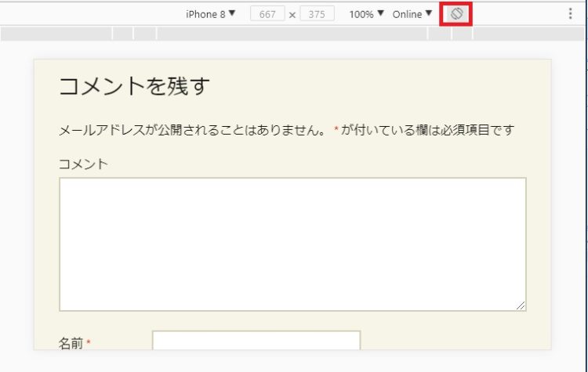Click the コメントを残す heading
The width and height of the screenshot is (588, 372).
(x=134, y=86)
